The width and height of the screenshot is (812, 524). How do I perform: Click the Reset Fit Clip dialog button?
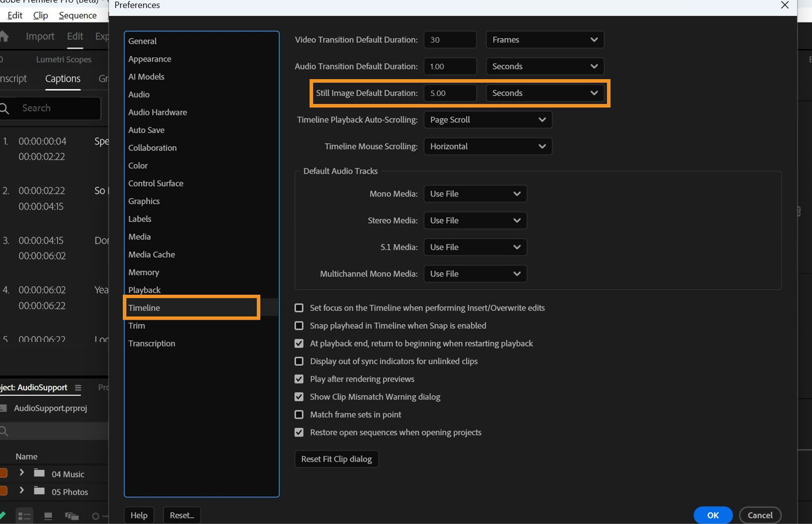(336, 459)
